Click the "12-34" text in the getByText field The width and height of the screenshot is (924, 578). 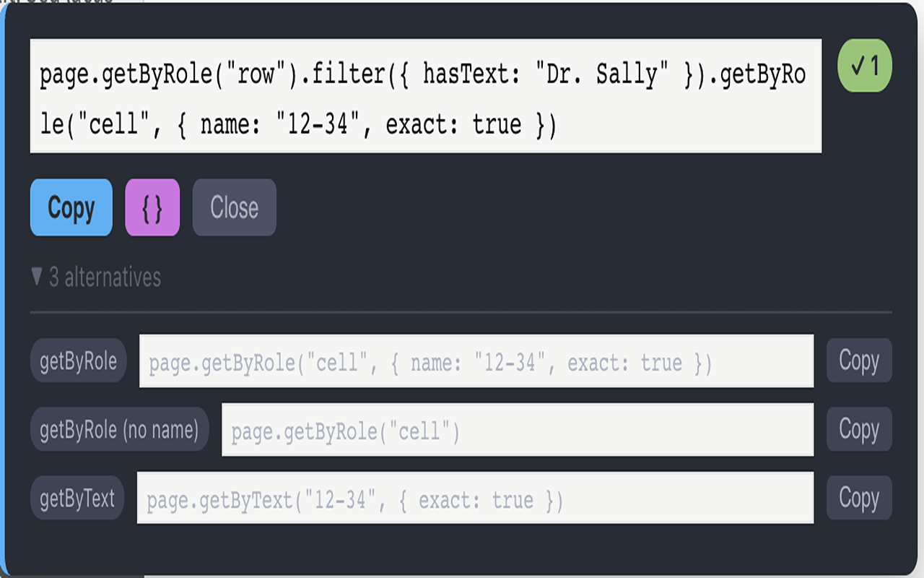tap(335, 500)
